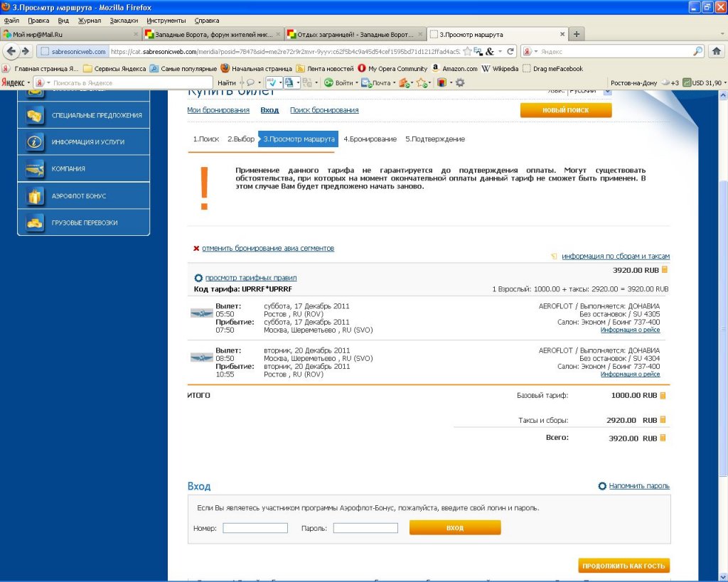Click 'Информация о рейсе' for flight SU 4304
The image size is (728, 582).
coord(630,374)
